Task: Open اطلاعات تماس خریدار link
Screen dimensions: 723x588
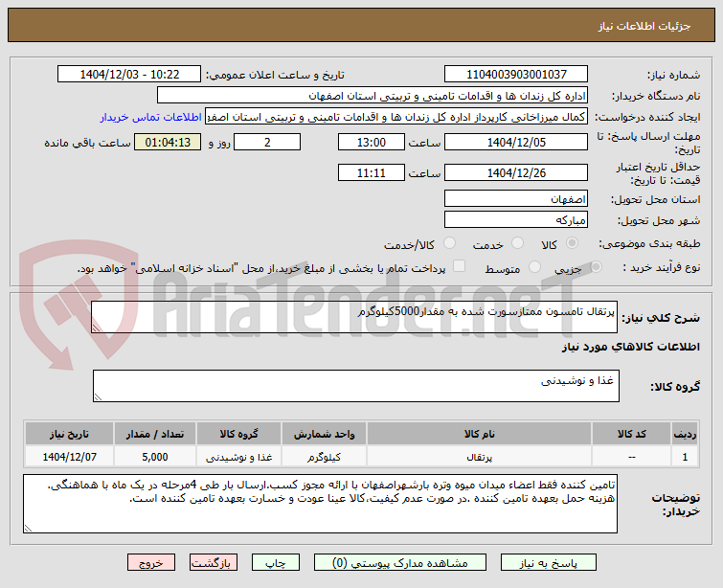Action: (150, 117)
